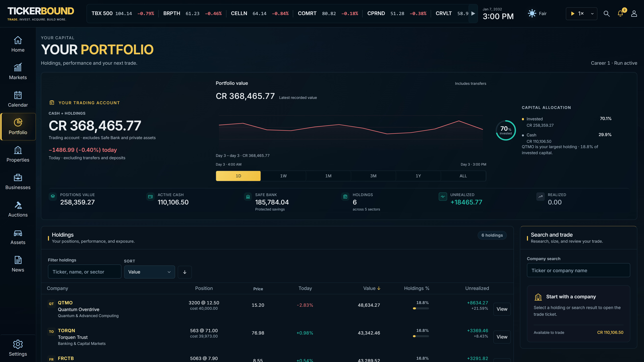
Task: Select the 1D chart range tab
Action: point(238,176)
